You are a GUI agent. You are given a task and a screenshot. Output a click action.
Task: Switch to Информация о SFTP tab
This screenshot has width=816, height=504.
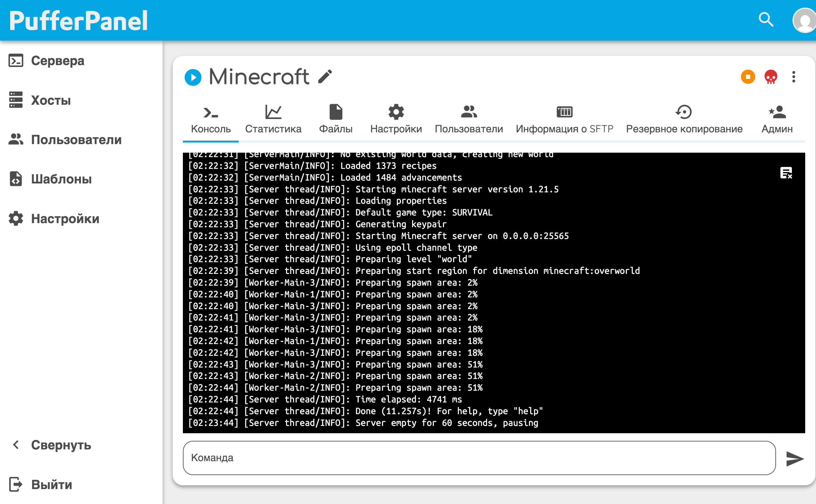pyautogui.click(x=564, y=119)
